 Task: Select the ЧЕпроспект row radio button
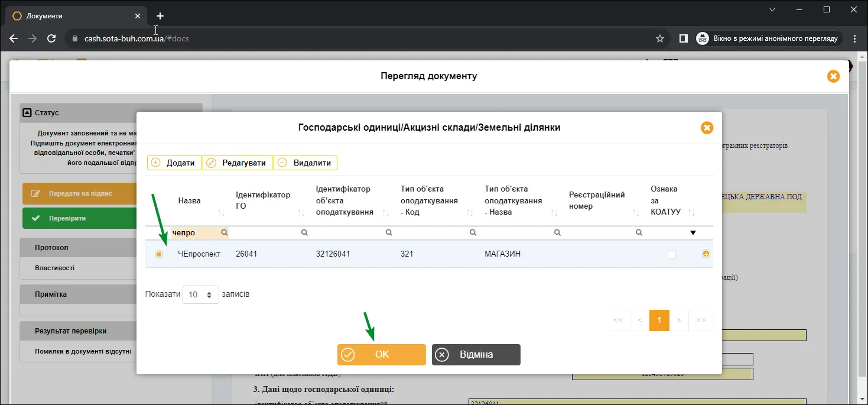coord(159,254)
